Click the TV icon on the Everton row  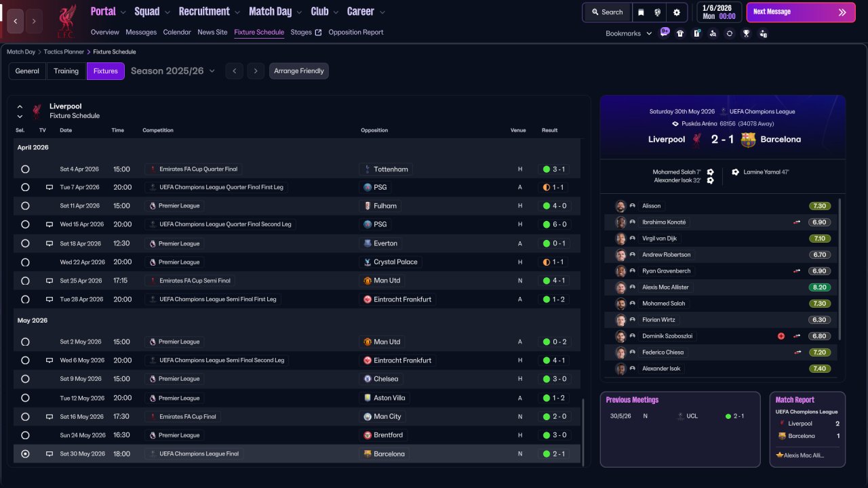point(50,243)
